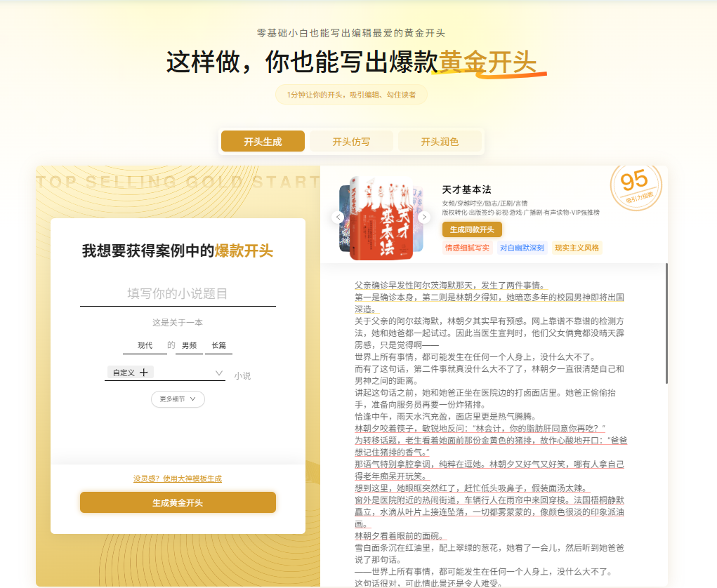Click the vertical scrollbar of the sample text
Screen dimensions: 717x588
tap(666, 323)
